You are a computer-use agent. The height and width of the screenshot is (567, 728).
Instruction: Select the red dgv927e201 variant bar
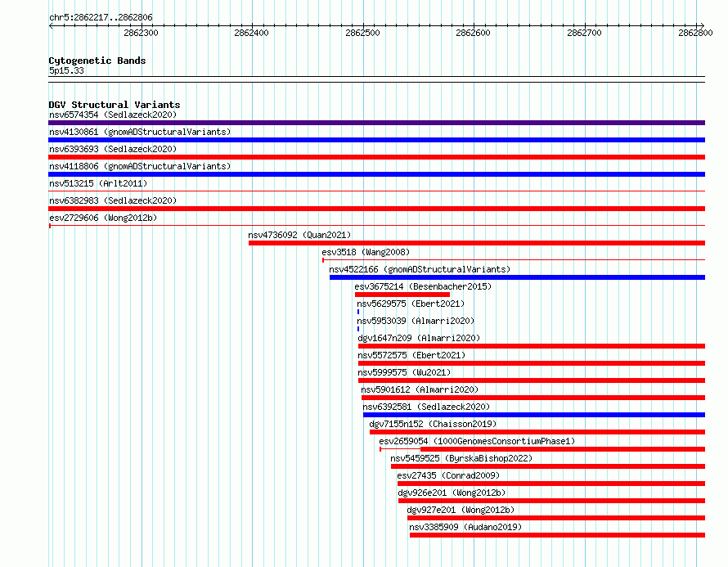(556, 518)
